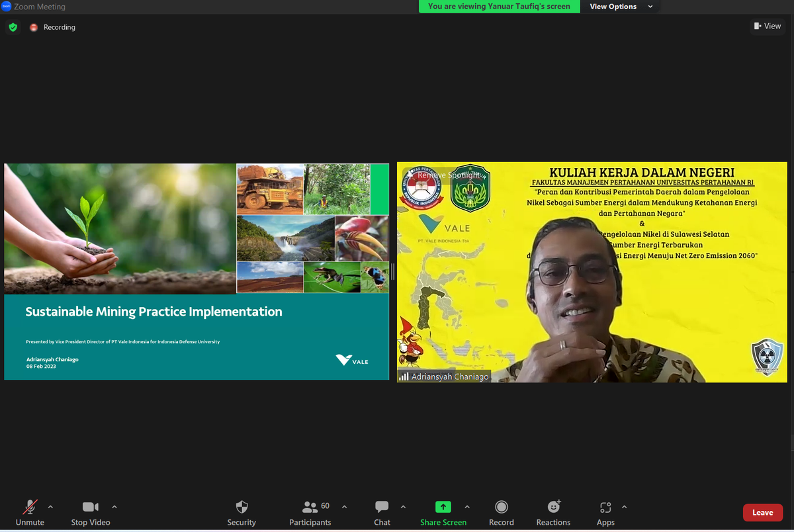Click the green encryption shield indicator

[13, 27]
